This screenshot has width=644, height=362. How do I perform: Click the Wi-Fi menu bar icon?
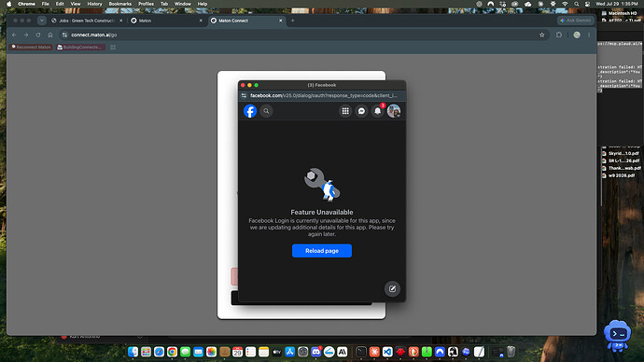click(565, 4)
